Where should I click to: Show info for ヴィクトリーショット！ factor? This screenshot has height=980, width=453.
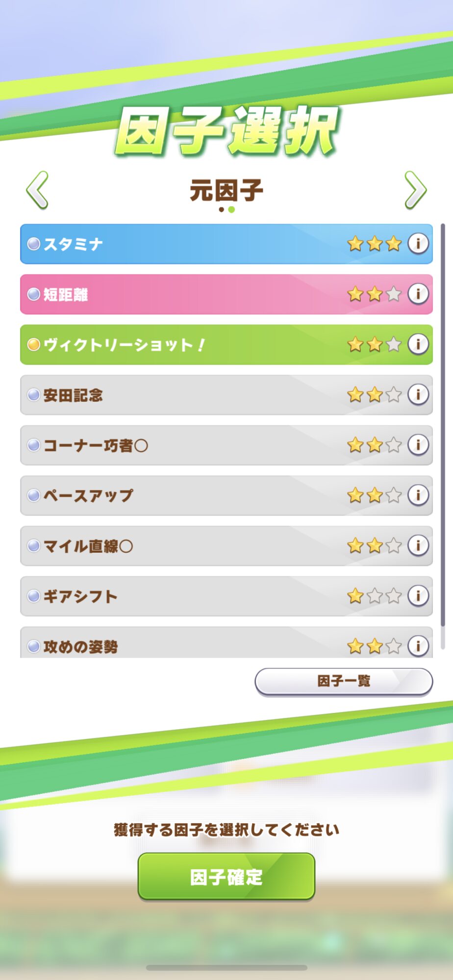pyautogui.click(x=418, y=344)
